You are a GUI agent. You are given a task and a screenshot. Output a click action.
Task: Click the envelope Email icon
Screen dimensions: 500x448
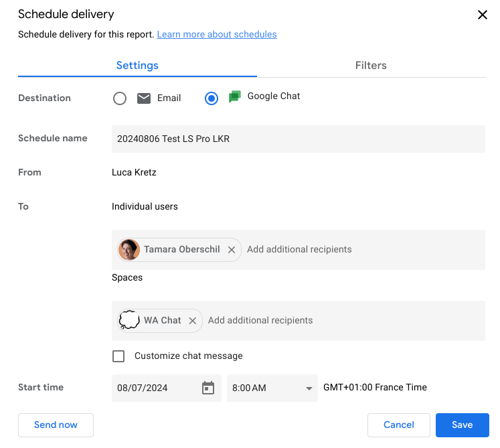point(144,98)
